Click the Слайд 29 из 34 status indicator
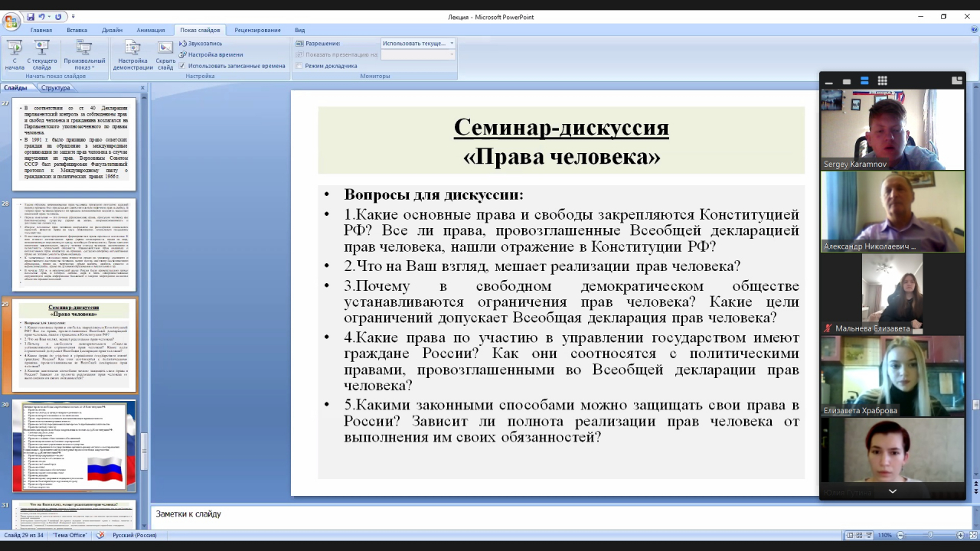Screen dimensions: 980x551 tap(23, 535)
